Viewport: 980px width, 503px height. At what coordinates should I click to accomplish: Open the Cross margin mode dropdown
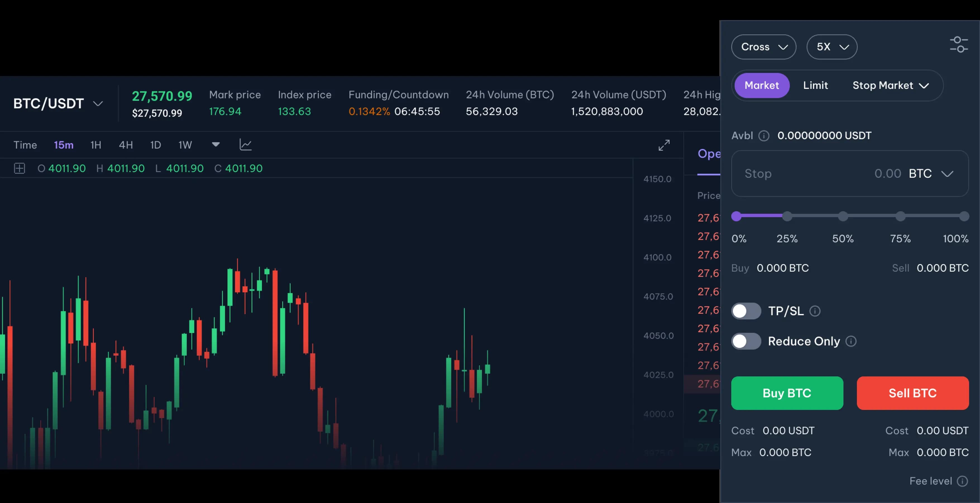[764, 47]
